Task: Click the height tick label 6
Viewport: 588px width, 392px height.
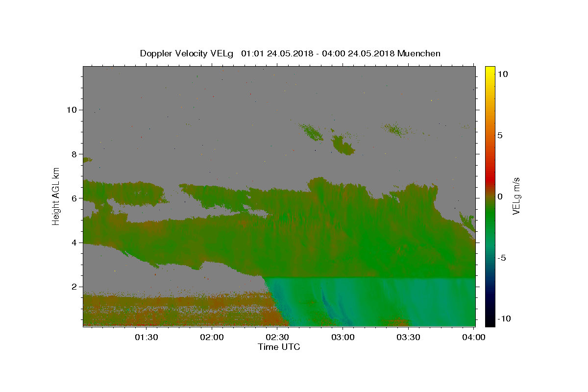Action: pos(74,198)
